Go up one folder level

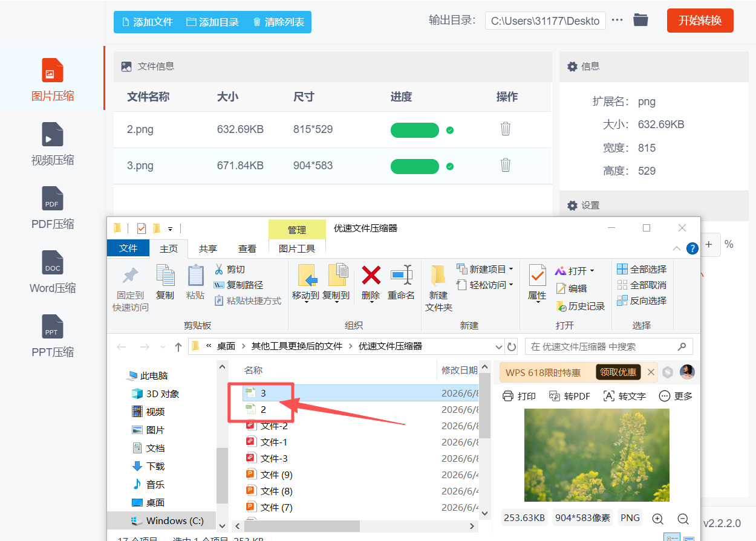(x=178, y=346)
